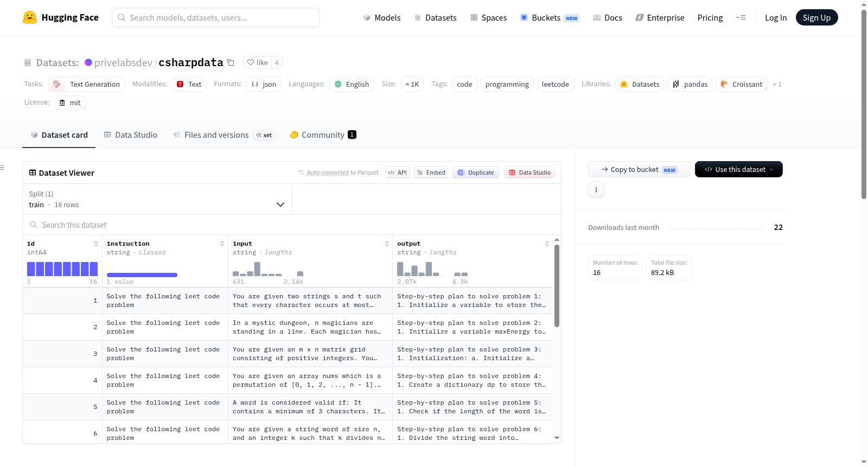Switch to the Data Studio tab
868x467 pixels.
(x=131, y=135)
